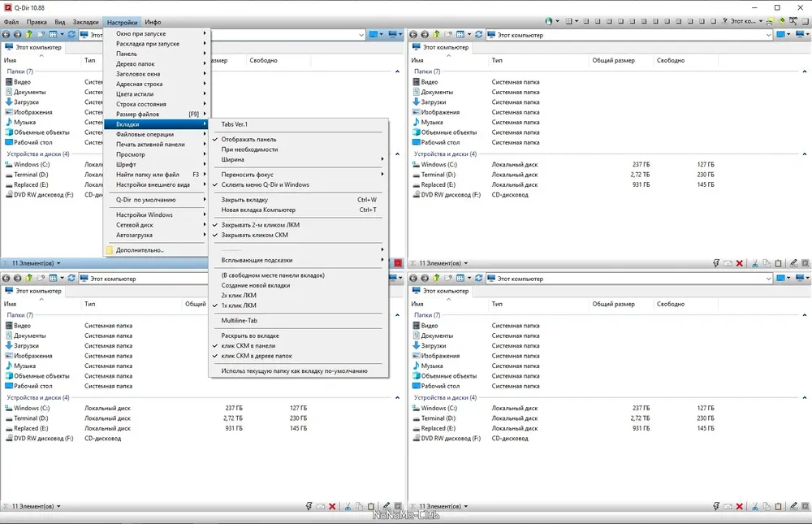
Task: Sort by 'Общий размер' column in top-right pane
Action: pos(613,61)
